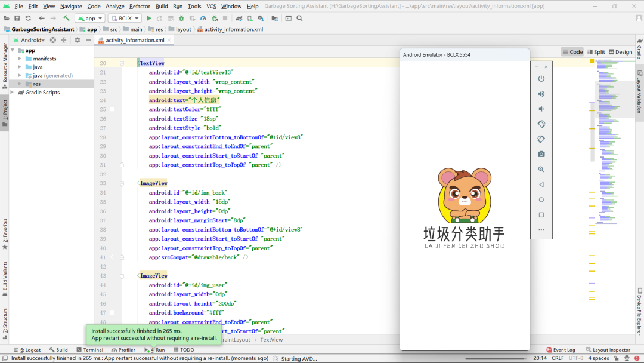644x363 pixels.
Task: Open the Event Log button
Action: click(561, 350)
